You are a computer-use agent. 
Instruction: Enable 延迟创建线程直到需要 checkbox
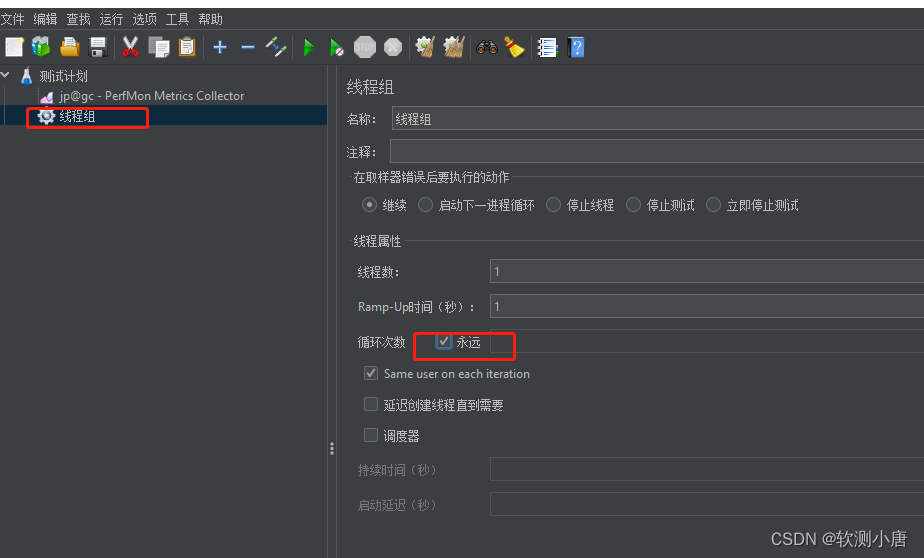pyautogui.click(x=371, y=404)
